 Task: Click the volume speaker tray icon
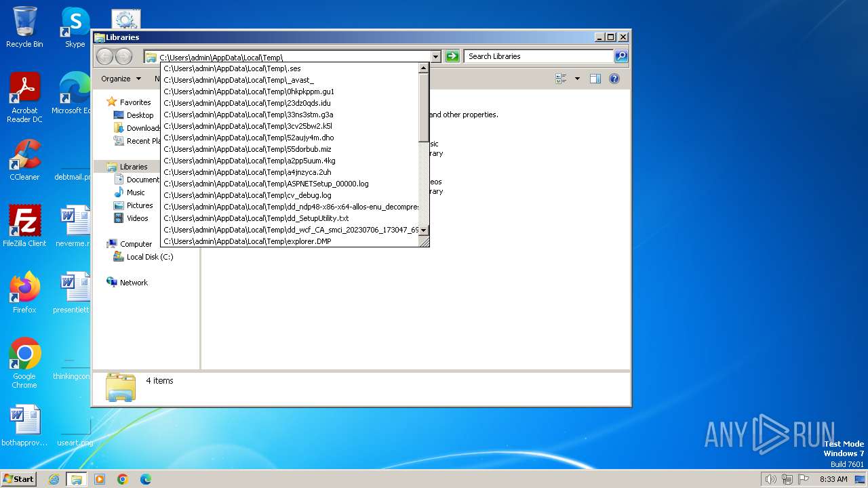(770, 479)
